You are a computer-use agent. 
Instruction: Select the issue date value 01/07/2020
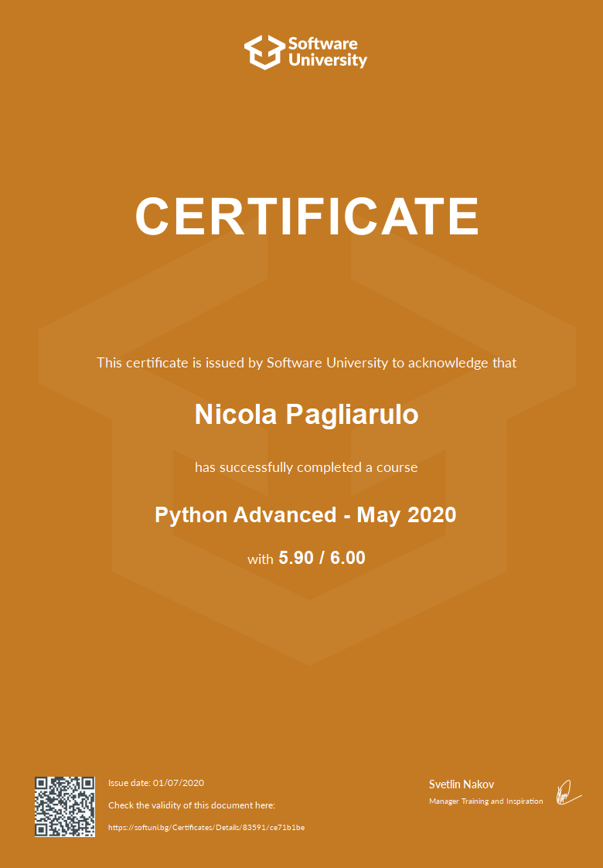[x=179, y=783]
